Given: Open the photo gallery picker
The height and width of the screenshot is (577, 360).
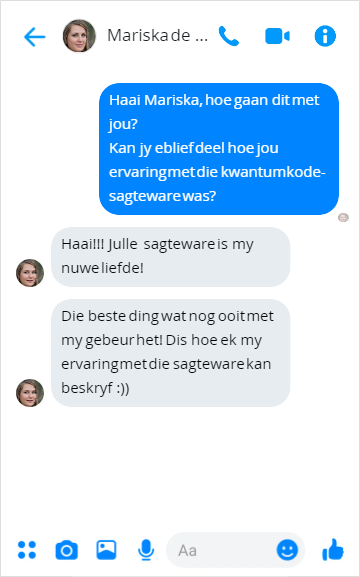Looking at the screenshot, I should pyautogui.click(x=106, y=550).
